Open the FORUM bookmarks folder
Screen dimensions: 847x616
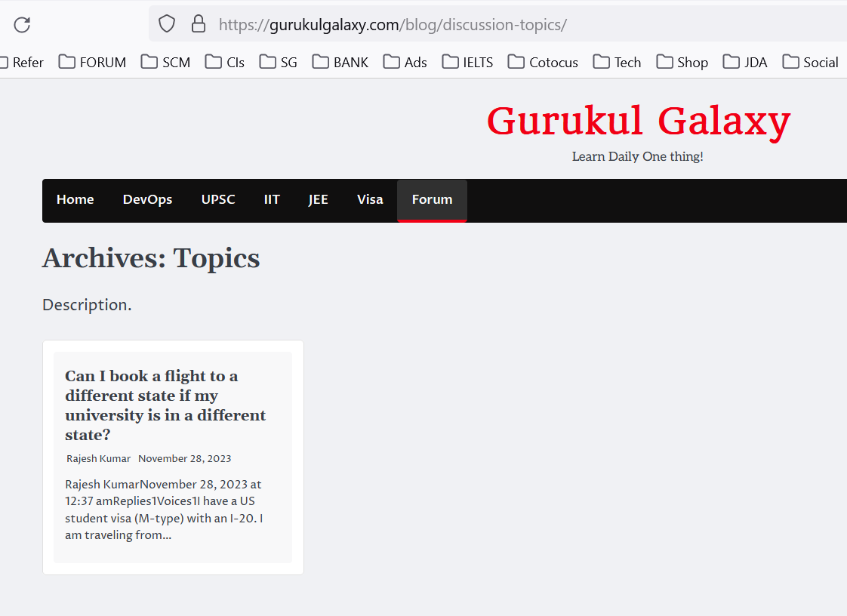[92, 62]
